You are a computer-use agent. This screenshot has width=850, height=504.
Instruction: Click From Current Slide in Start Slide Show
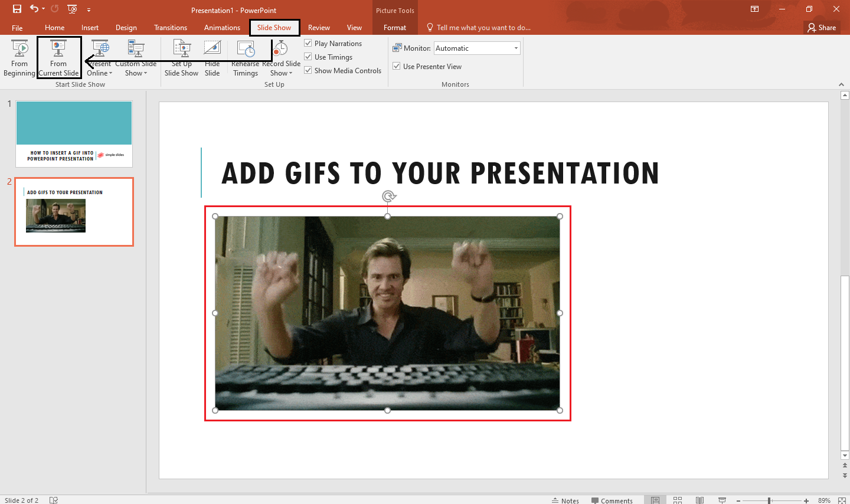click(x=58, y=57)
